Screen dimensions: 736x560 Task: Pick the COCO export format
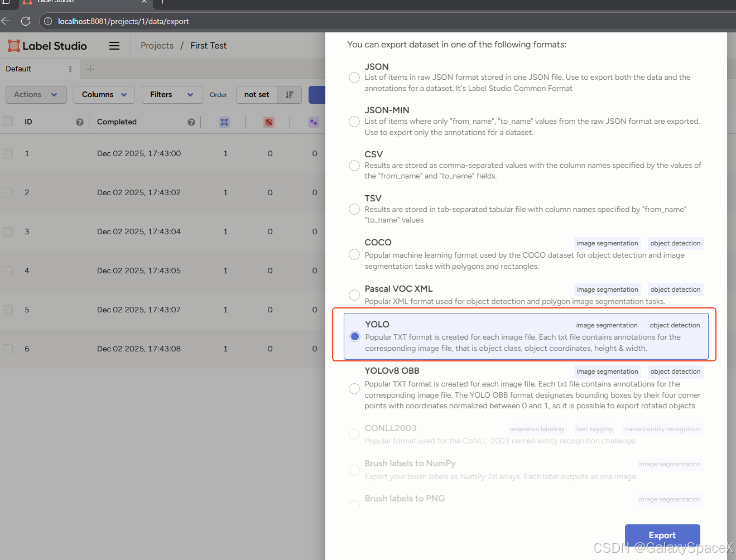pos(354,254)
